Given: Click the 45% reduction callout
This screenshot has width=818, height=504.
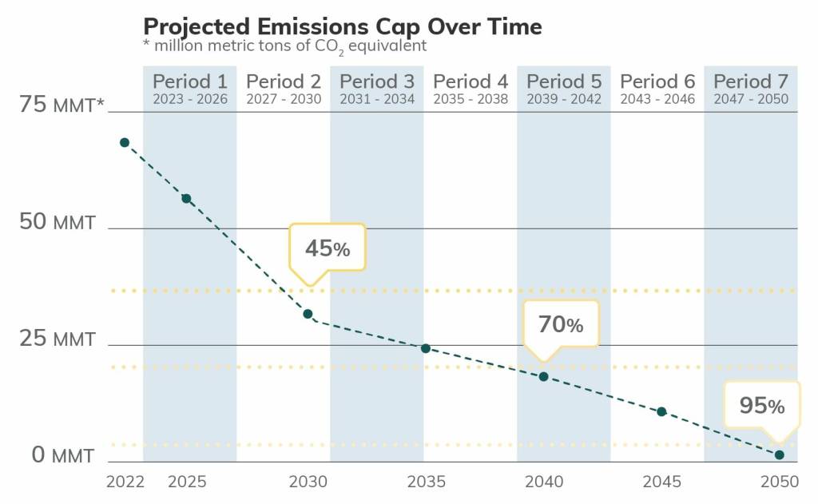Looking at the screenshot, I should (328, 248).
